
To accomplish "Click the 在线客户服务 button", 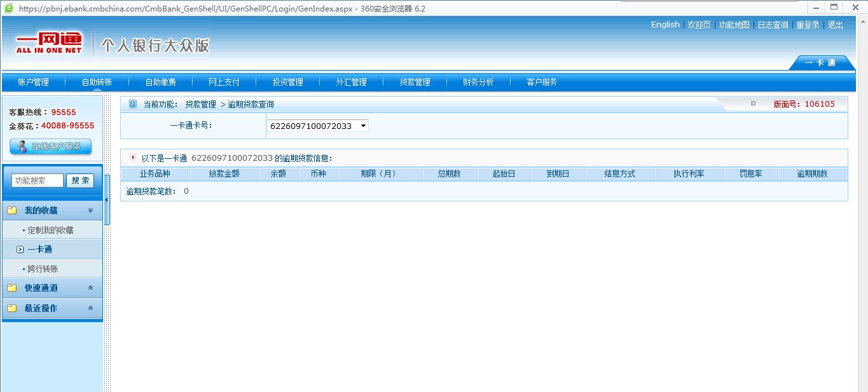I will pos(51,146).
